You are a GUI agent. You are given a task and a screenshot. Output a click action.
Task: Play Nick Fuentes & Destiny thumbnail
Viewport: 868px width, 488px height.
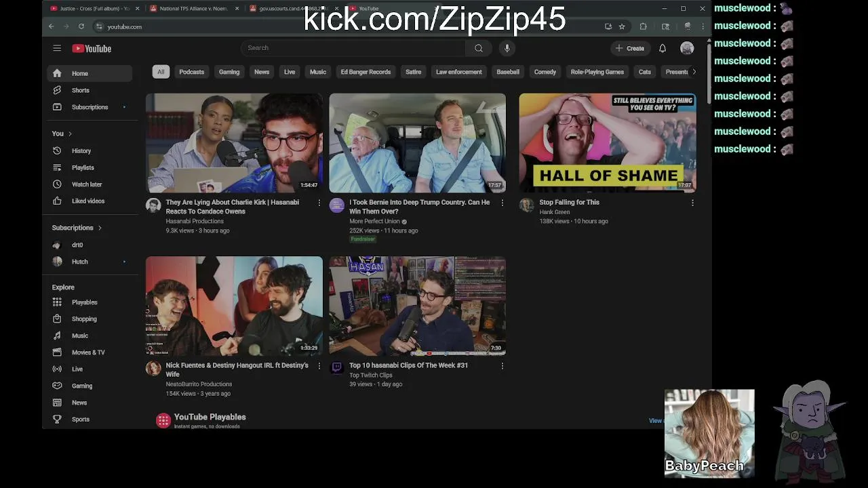tap(234, 306)
